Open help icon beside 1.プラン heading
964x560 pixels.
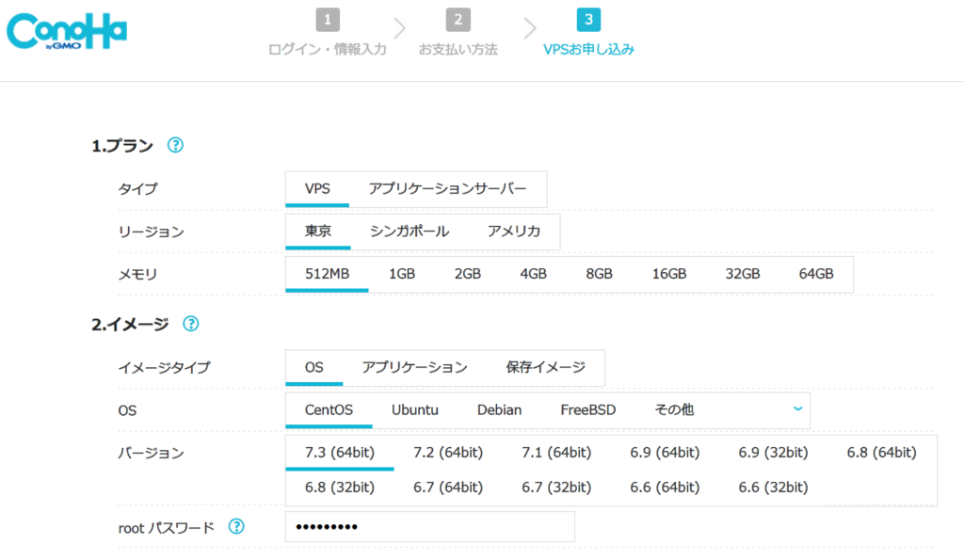pyautogui.click(x=175, y=145)
